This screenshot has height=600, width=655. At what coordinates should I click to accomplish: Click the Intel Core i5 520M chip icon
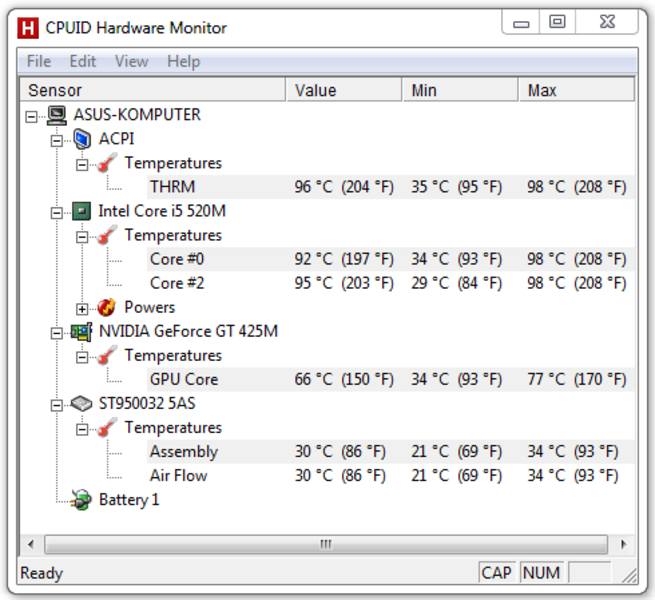click(81, 211)
